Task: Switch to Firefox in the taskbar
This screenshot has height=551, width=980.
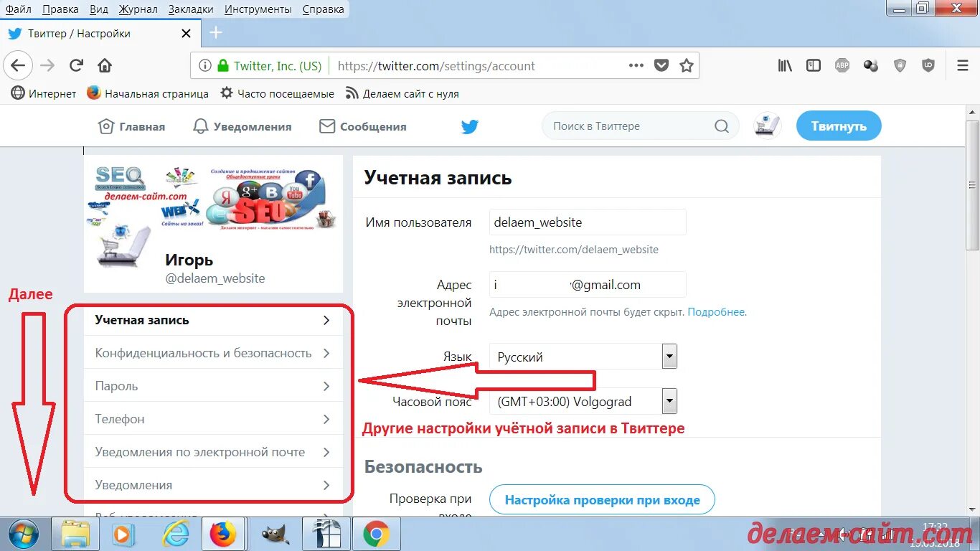Action: (x=223, y=534)
